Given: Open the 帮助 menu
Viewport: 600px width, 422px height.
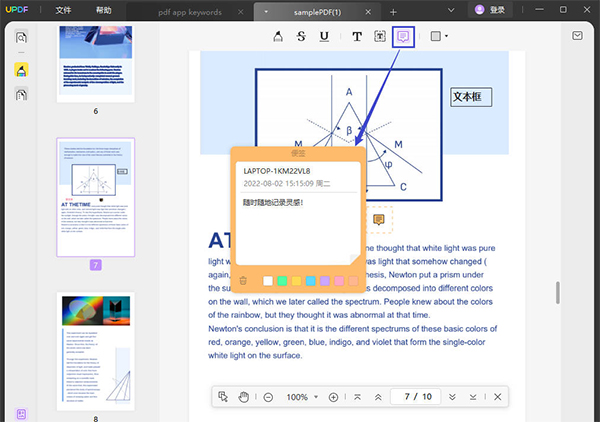Looking at the screenshot, I should (x=104, y=10).
